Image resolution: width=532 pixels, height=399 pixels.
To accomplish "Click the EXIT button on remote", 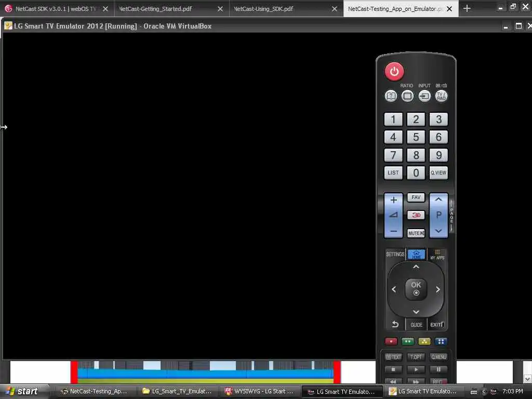I will click(x=437, y=325).
